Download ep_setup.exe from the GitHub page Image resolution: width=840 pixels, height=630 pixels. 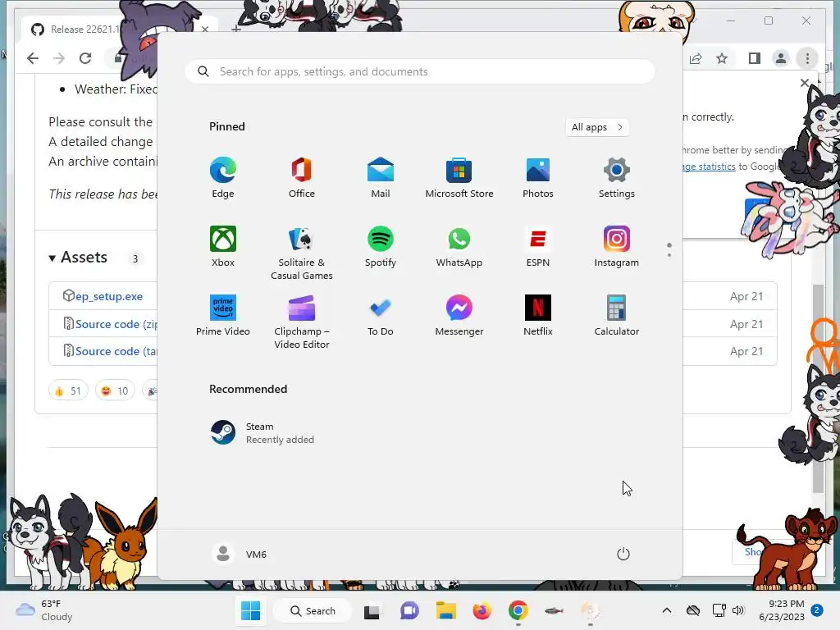click(109, 296)
